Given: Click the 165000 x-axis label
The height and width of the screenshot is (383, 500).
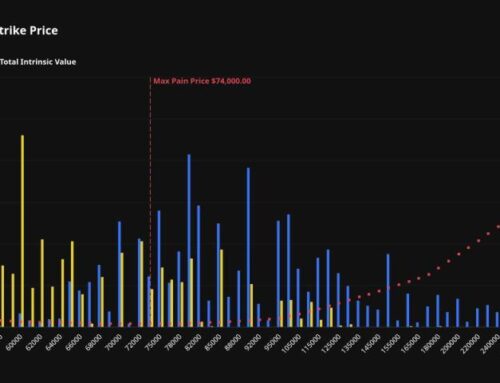Looking at the screenshot, I should (410, 343).
